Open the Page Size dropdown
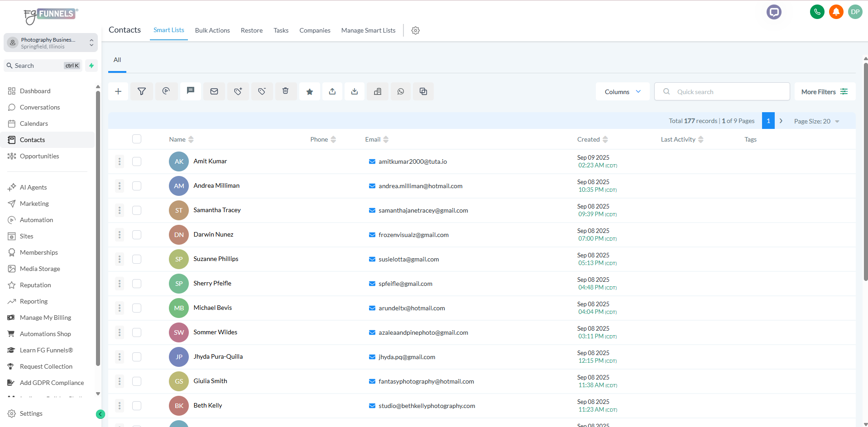868x427 pixels. click(x=816, y=121)
